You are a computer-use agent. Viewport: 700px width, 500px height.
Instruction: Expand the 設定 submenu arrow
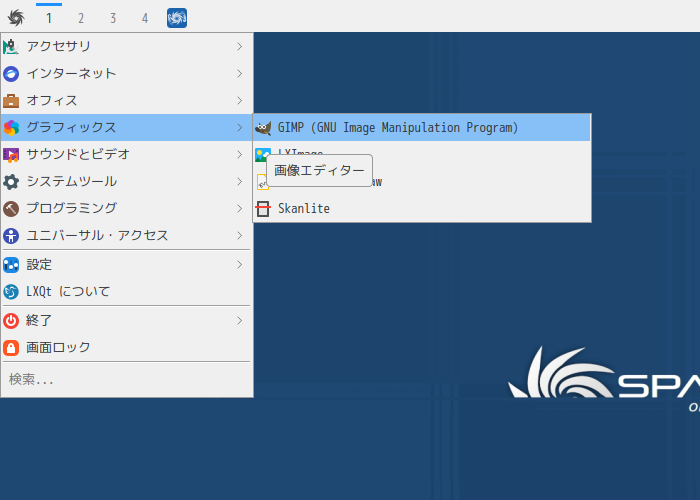(x=240, y=265)
